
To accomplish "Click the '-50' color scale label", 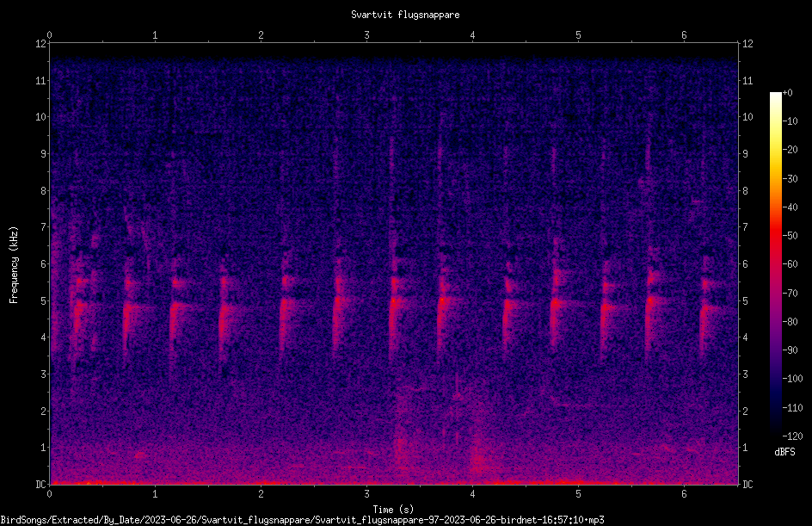I will pos(790,236).
